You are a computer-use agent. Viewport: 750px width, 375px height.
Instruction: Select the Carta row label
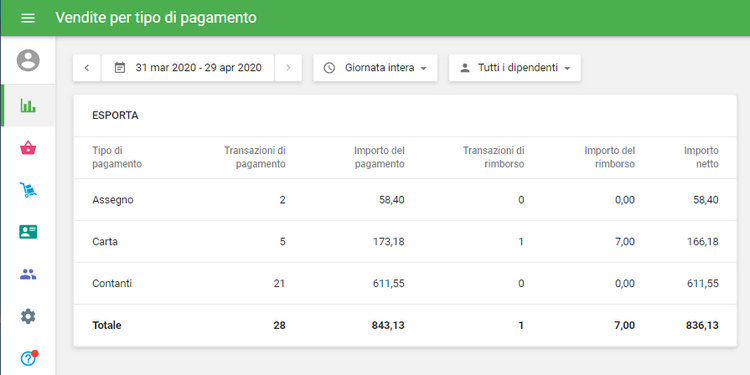[x=105, y=242]
